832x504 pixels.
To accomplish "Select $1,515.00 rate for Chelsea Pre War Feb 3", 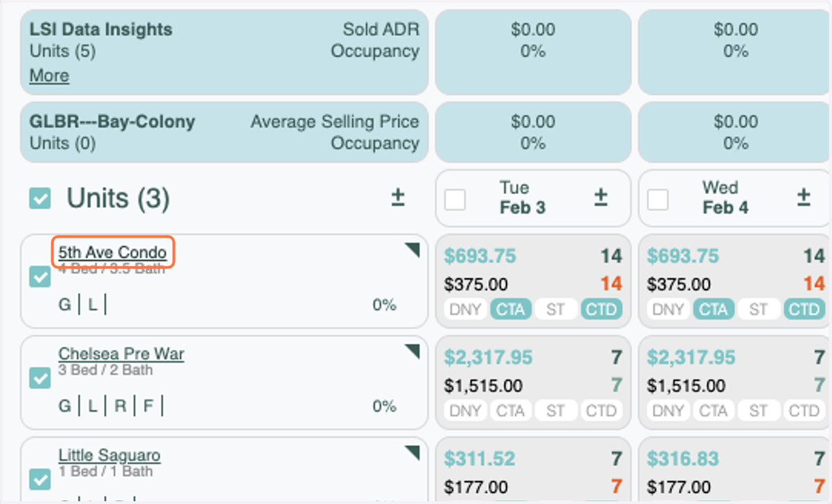I will (x=483, y=385).
